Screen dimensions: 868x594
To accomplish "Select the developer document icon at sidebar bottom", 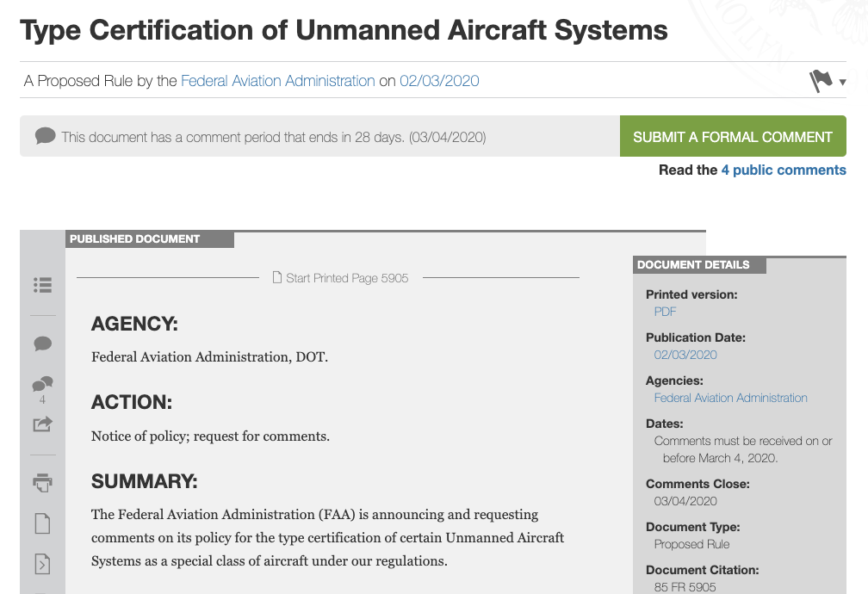I will (x=42, y=564).
